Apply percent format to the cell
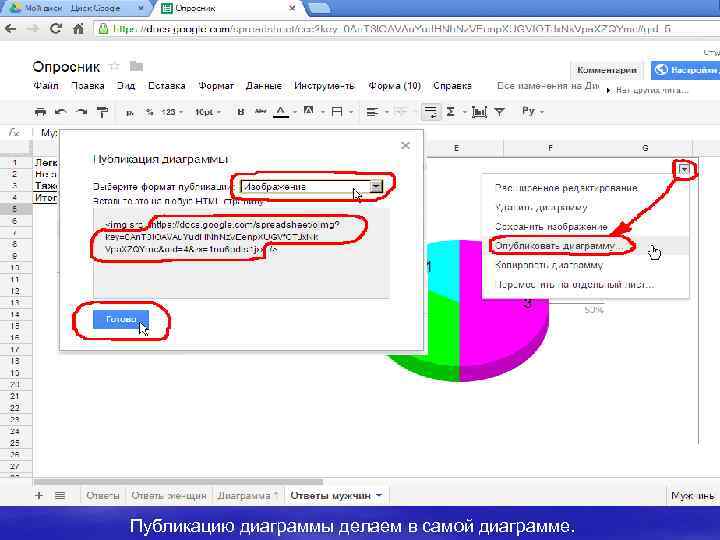This screenshot has height=540, width=720. tap(149, 112)
